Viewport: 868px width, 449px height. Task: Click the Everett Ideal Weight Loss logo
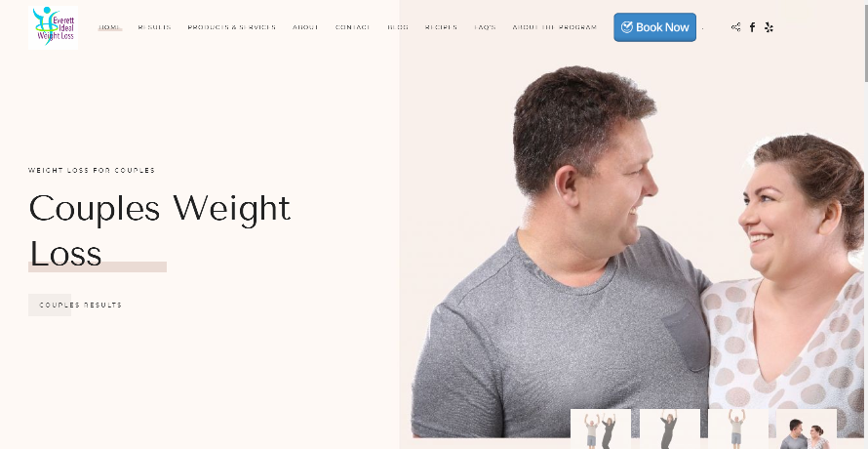pos(53,27)
